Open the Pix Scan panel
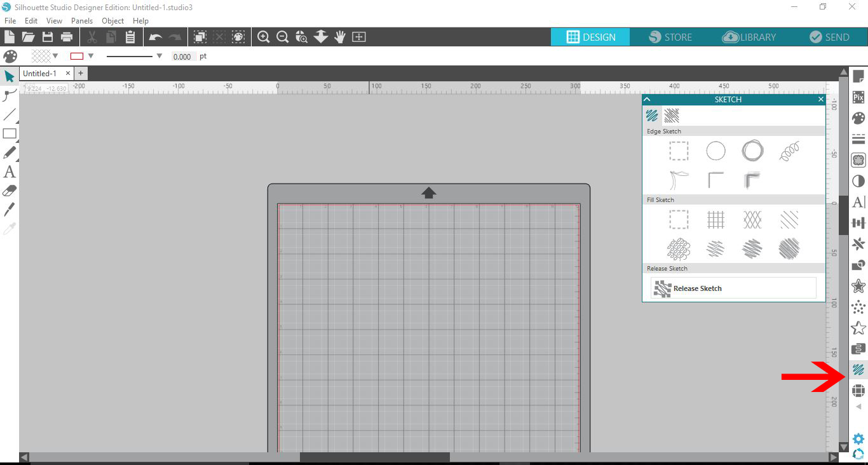Screen dimensions: 868x465 [x=858, y=98]
